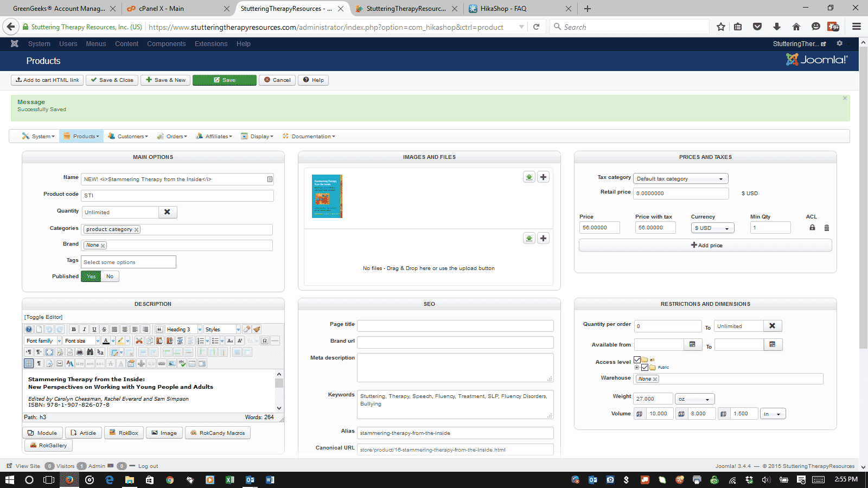Open the Styles dropdown in the editor
Screen dimensions: 868x488
click(222, 329)
